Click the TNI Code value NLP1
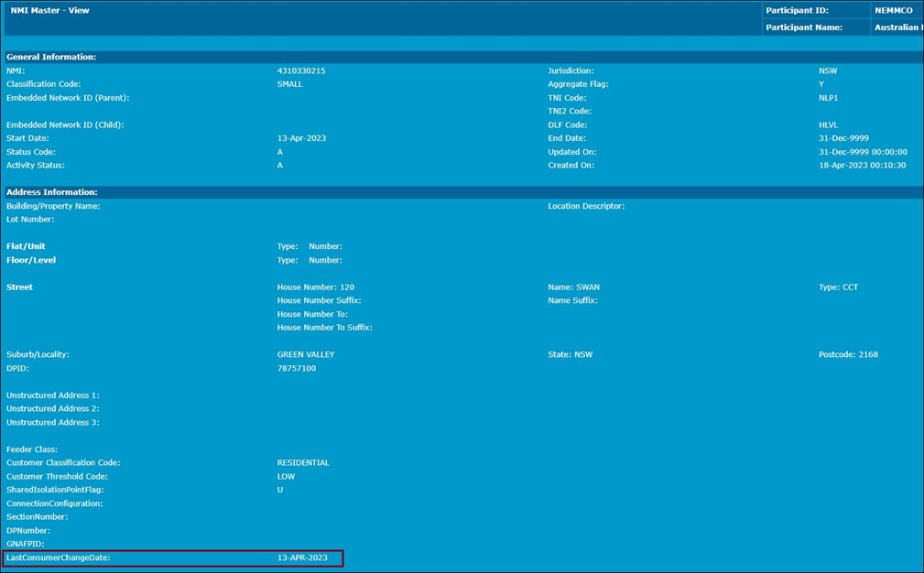This screenshot has height=573, width=924. [x=828, y=98]
